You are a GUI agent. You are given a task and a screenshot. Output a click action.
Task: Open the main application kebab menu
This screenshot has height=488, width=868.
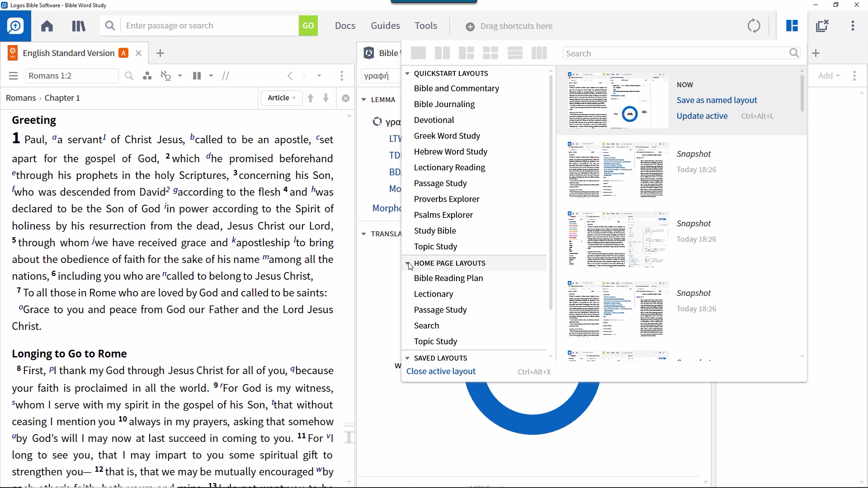pos(853,26)
